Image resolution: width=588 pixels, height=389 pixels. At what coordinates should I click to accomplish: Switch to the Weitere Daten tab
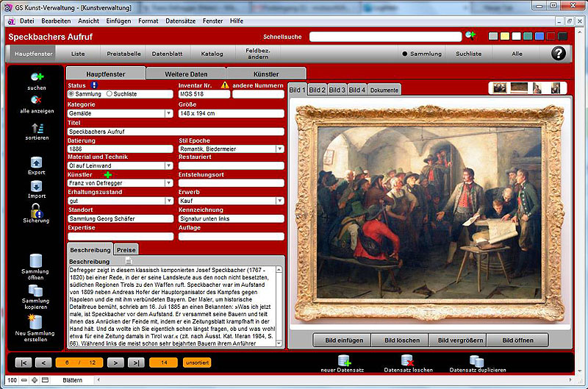pyautogui.click(x=186, y=74)
